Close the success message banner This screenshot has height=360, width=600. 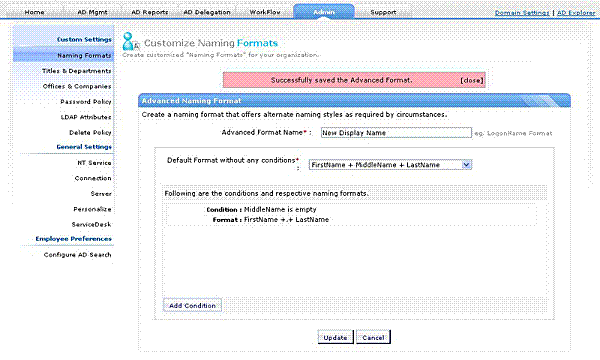tap(472, 80)
